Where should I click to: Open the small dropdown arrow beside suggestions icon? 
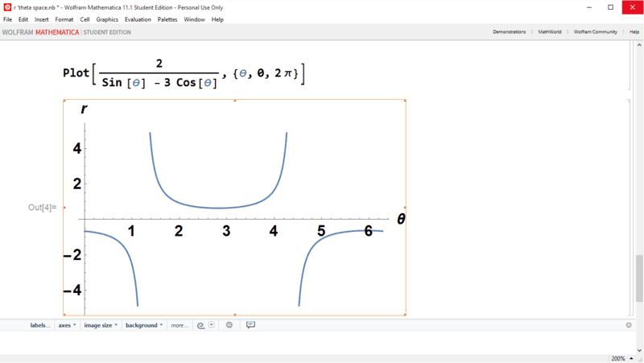tap(212, 325)
